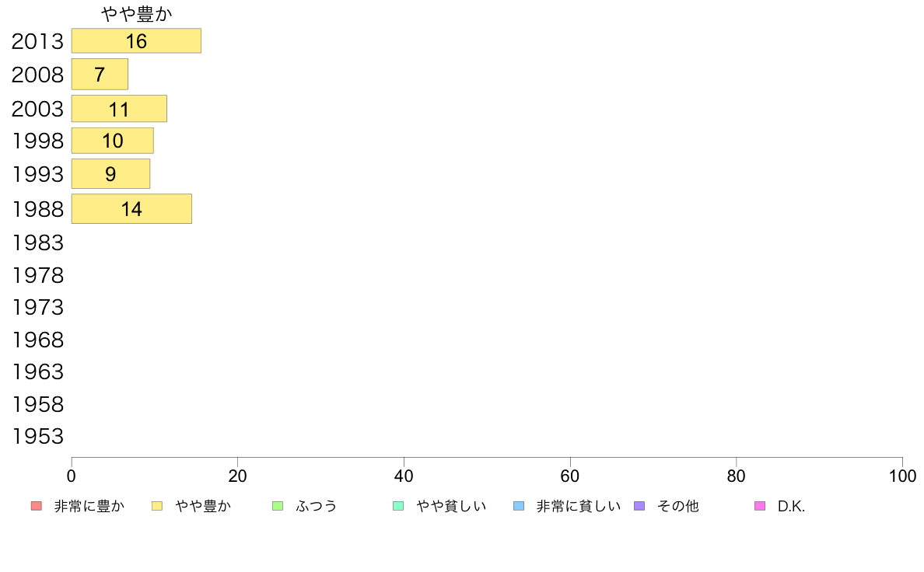
Task: Click the その他 purple legend swatch
Action: coord(639,506)
